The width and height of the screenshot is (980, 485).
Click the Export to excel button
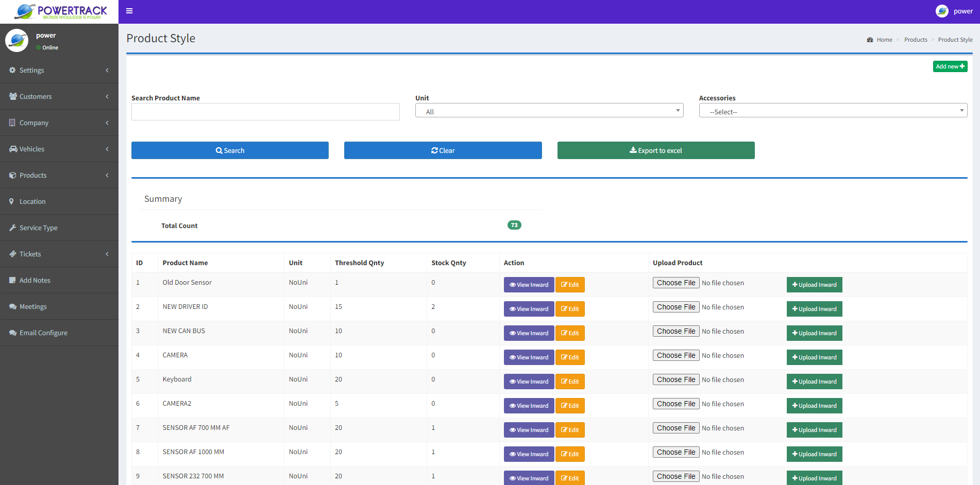point(655,150)
